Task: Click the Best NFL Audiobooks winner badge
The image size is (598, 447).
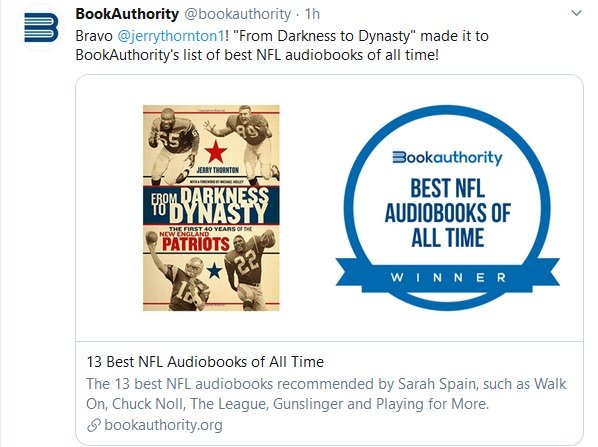Action: point(447,208)
